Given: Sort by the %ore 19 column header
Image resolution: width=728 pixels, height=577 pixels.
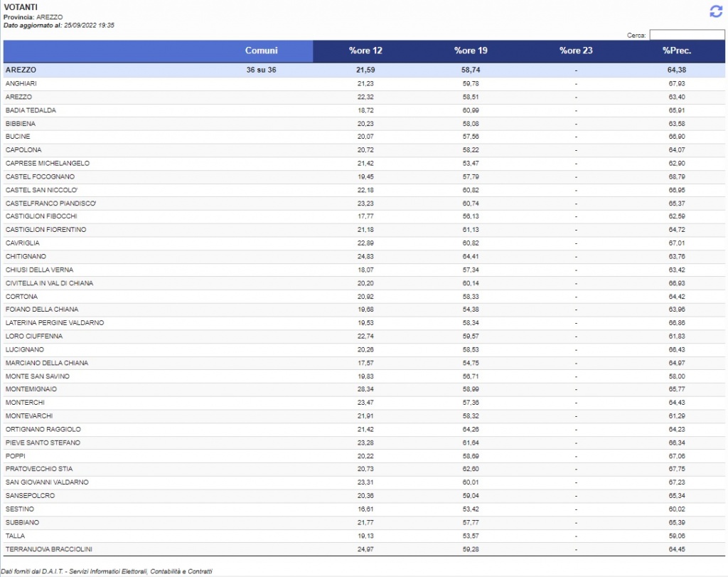Looking at the screenshot, I should point(471,51).
